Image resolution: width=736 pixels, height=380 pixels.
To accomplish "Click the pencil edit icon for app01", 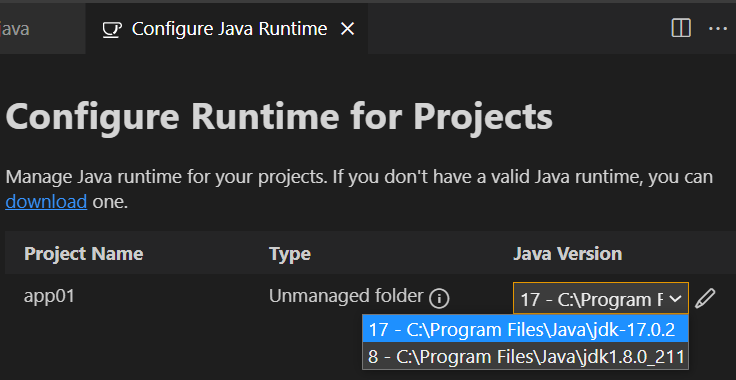I will pyautogui.click(x=705, y=298).
